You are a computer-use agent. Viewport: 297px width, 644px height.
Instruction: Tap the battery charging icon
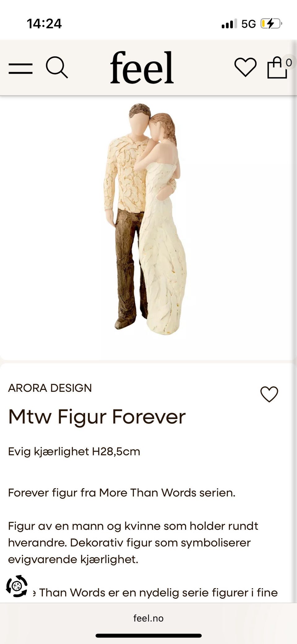[x=271, y=24]
